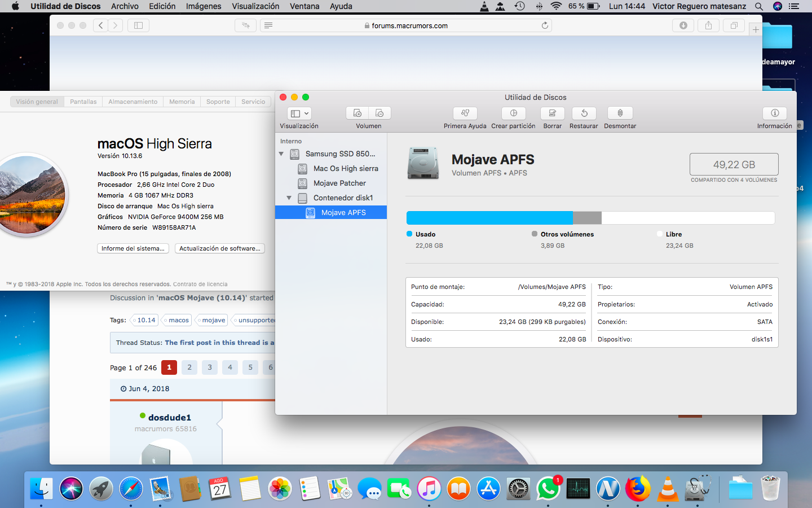
Task: Click the 10.14 tag link
Action: click(144, 320)
